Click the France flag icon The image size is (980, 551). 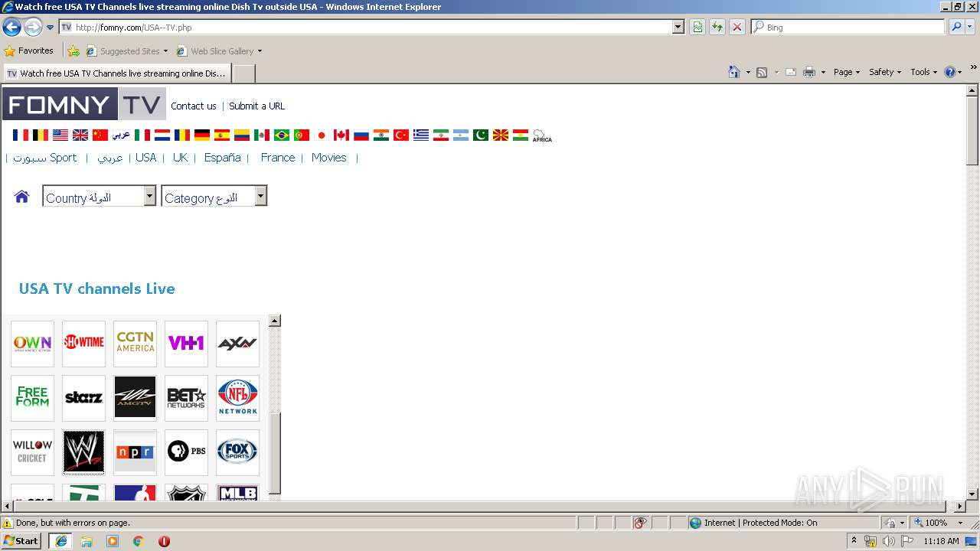(21, 135)
